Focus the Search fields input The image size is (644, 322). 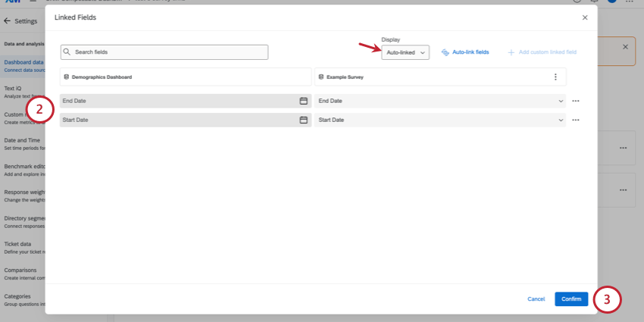[167, 52]
